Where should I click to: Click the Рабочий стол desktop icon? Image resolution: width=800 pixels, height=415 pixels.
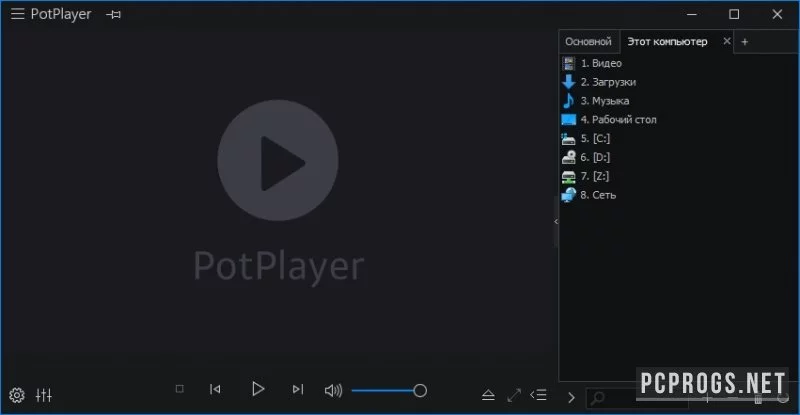[568, 119]
